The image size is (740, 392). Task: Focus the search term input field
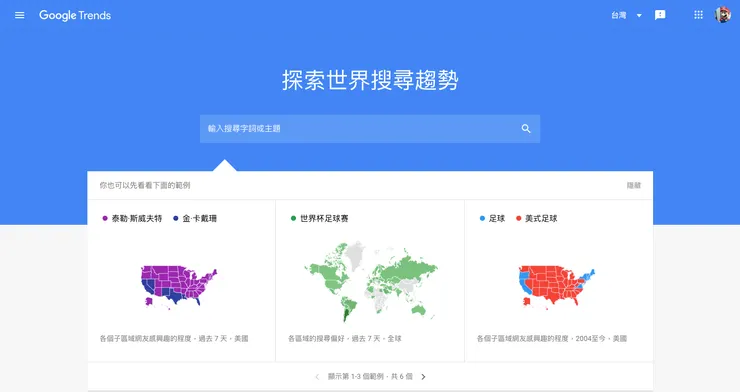coord(370,128)
